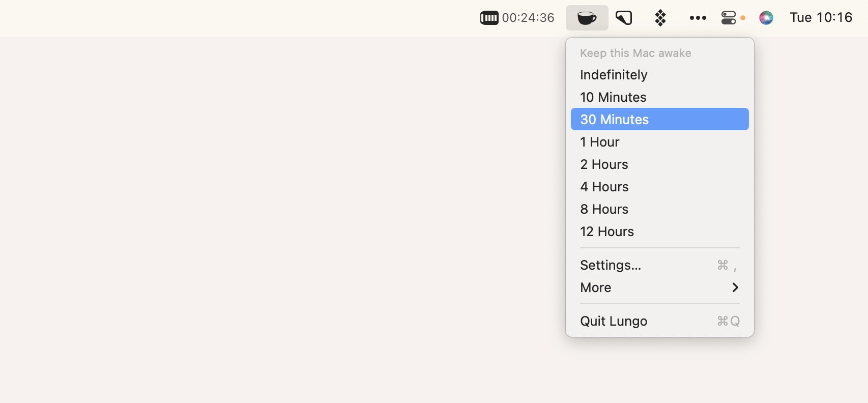
Task: Select 1 Hour duration
Action: pyautogui.click(x=660, y=142)
